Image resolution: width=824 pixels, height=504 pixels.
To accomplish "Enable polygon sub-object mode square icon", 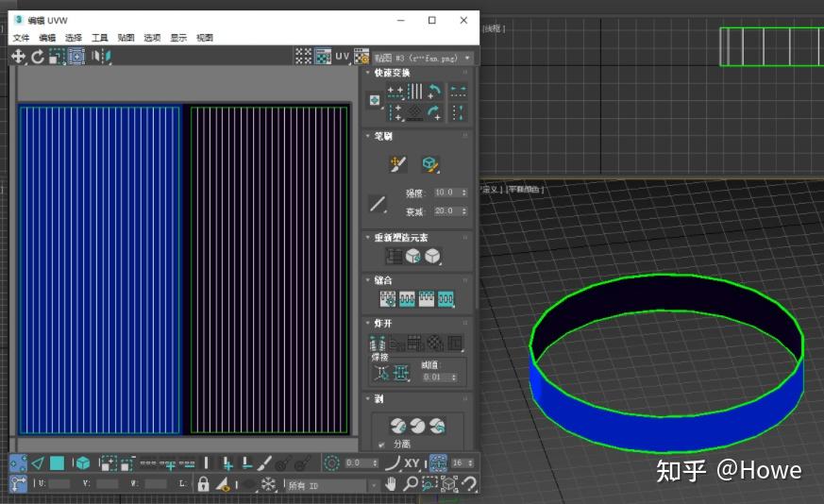I will (57, 463).
